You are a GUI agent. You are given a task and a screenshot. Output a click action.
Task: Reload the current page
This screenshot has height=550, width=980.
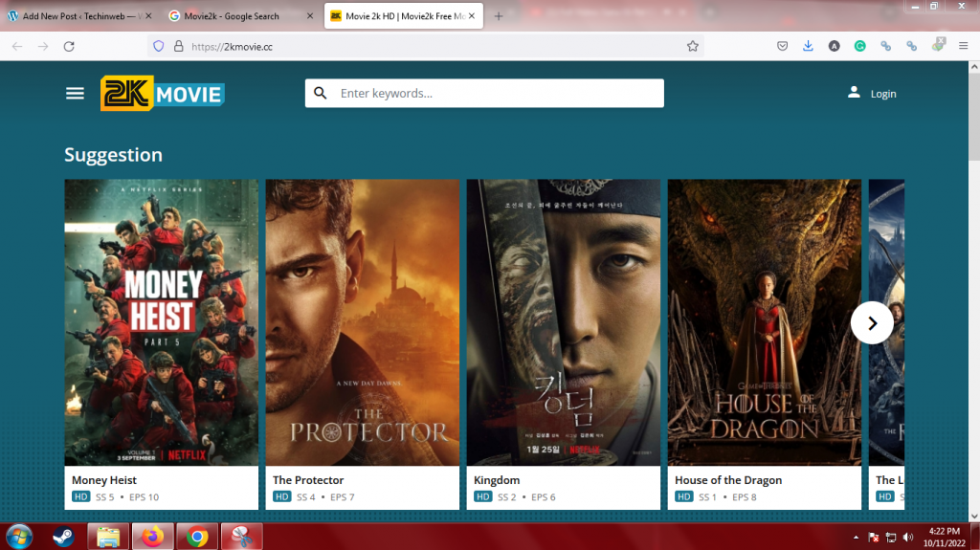pos(69,46)
